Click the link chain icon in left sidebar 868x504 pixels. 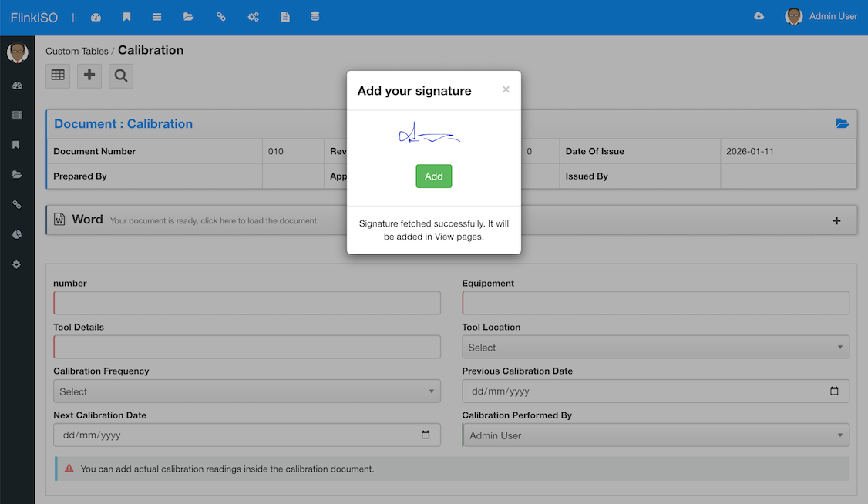(17, 204)
